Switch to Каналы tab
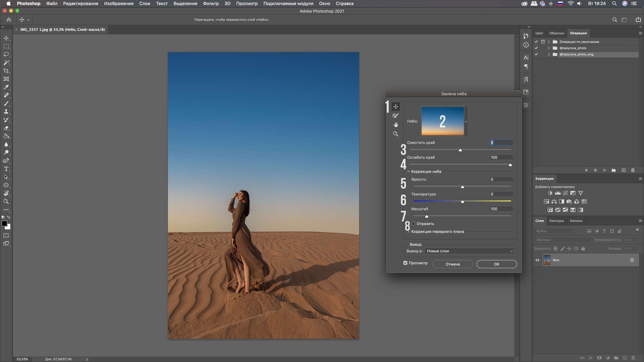 (576, 220)
